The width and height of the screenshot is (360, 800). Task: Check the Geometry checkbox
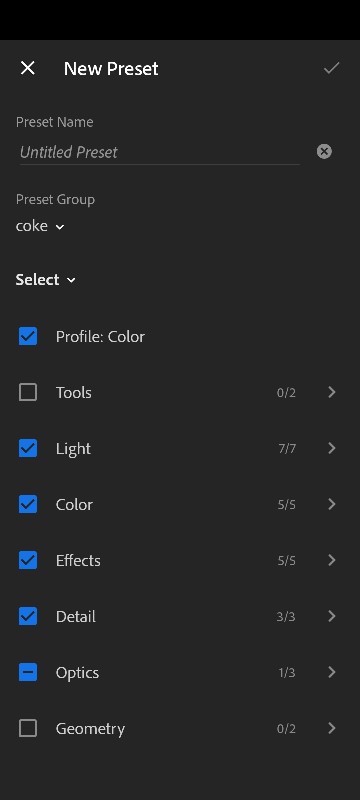28,728
